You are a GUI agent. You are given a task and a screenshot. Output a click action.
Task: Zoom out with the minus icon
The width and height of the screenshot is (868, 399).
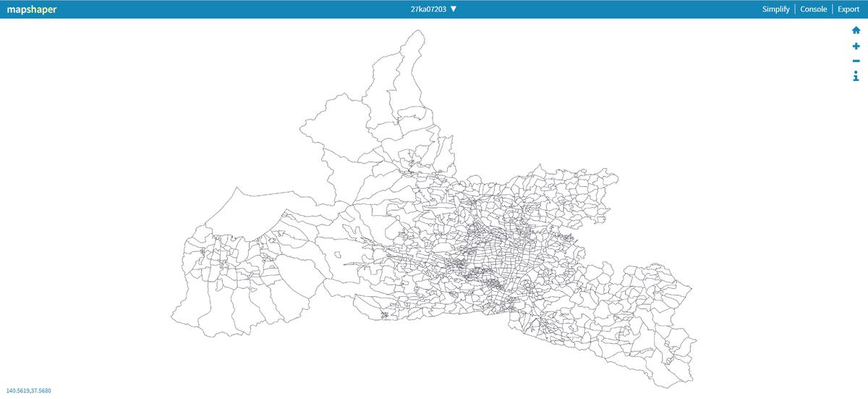coord(856,61)
